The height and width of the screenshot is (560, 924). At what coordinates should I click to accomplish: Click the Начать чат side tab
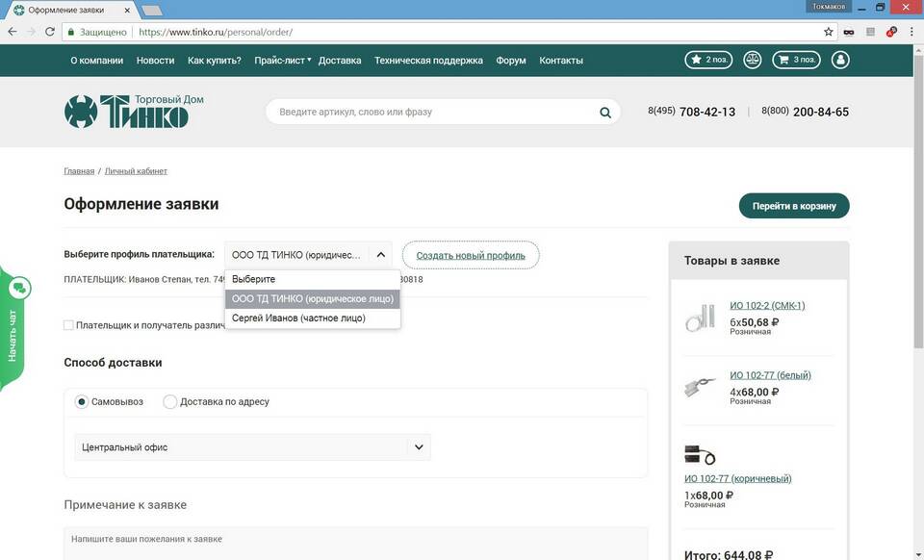[x=12, y=336]
